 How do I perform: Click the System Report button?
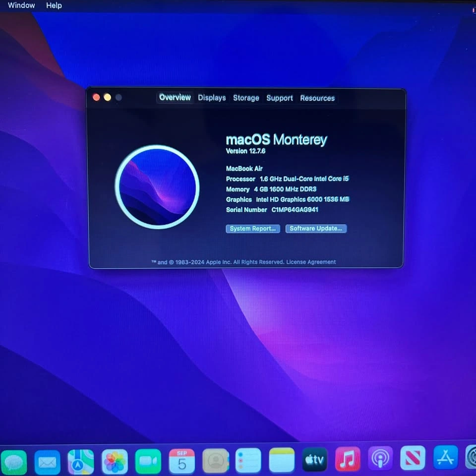(x=252, y=229)
